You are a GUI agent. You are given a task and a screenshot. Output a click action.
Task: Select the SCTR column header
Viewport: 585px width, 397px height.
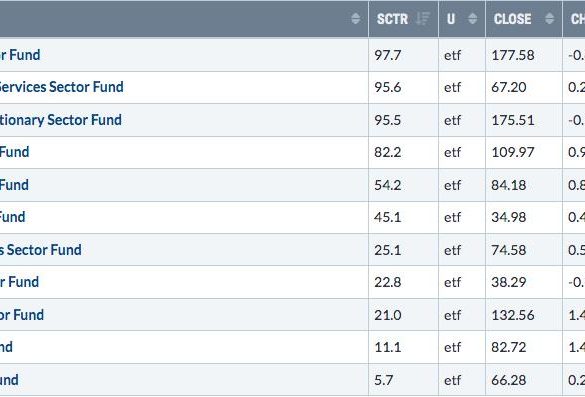point(403,19)
